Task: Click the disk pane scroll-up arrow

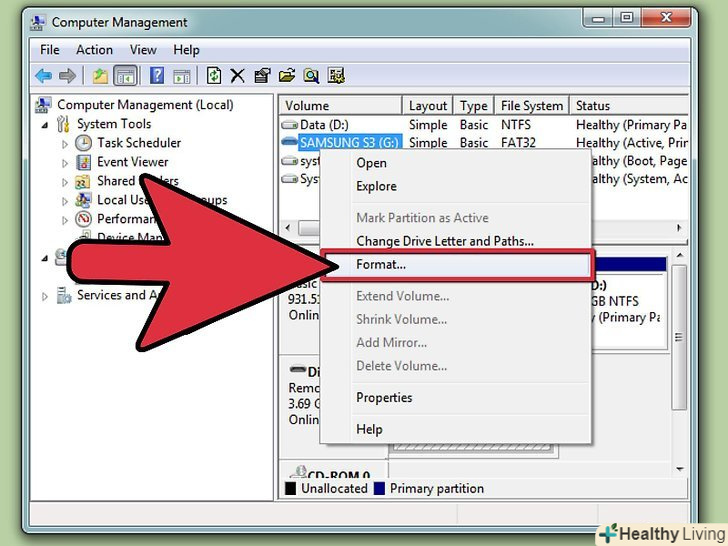Action: (x=679, y=255)
